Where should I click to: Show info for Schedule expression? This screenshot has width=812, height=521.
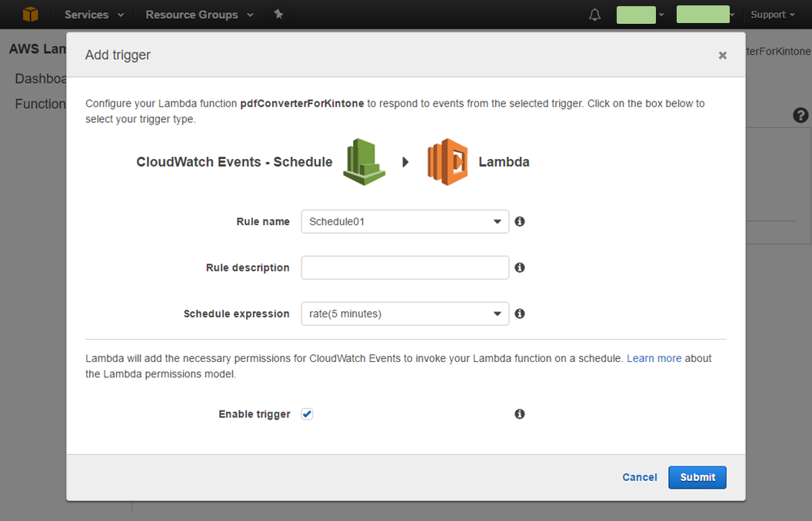[x=519, y=314]
